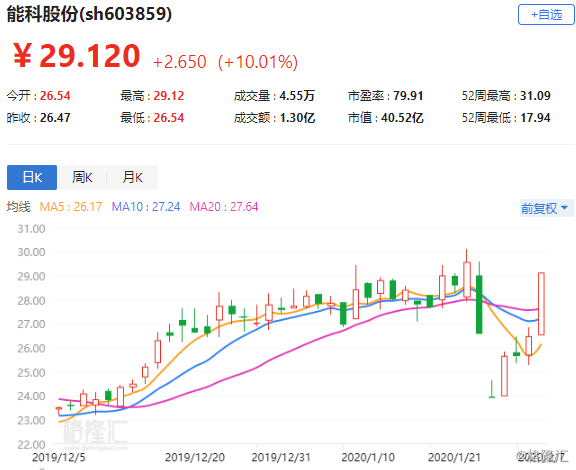
Task: Switch to the 周K weekly chart tab
Action: coord(82,177)
